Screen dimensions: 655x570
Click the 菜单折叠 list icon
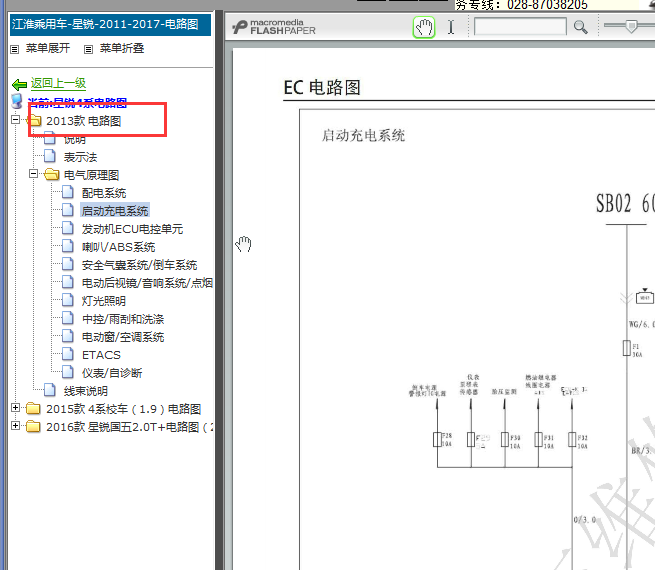[88, 49]
